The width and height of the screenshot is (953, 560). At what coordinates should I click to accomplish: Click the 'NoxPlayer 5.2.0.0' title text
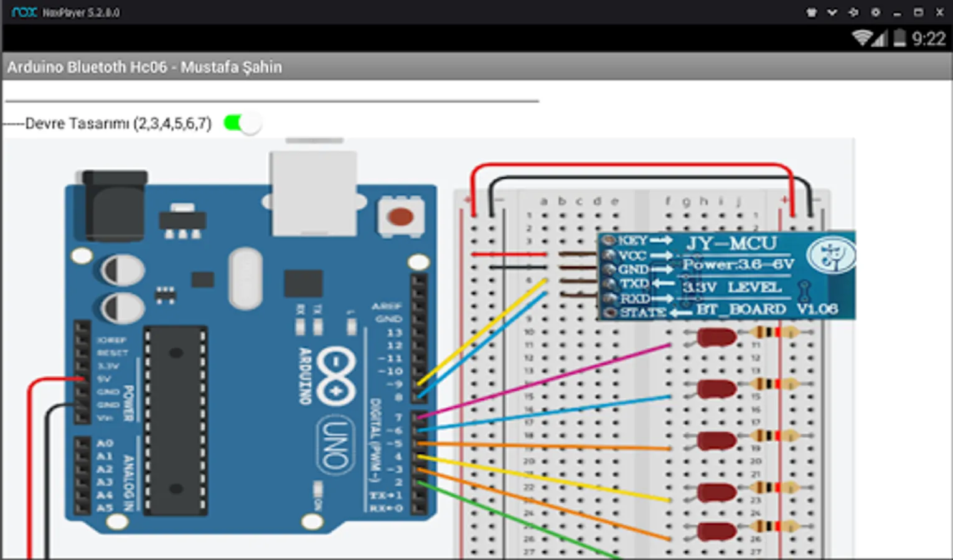pos(81,12)
